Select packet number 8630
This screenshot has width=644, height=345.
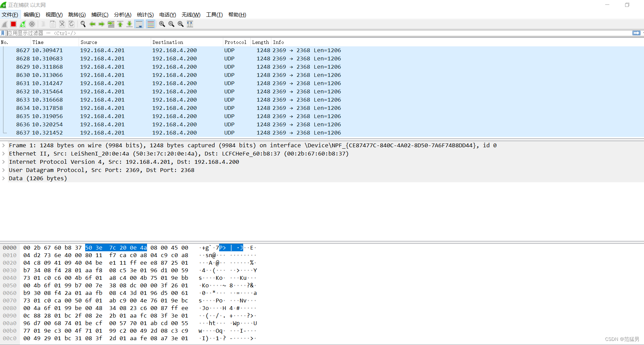click(x=322, y=75)
